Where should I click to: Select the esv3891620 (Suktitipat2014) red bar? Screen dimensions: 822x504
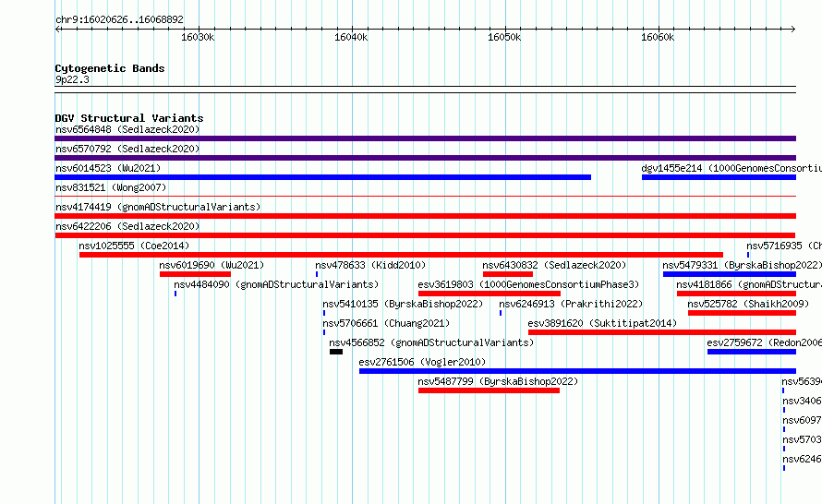coord(662,332)
